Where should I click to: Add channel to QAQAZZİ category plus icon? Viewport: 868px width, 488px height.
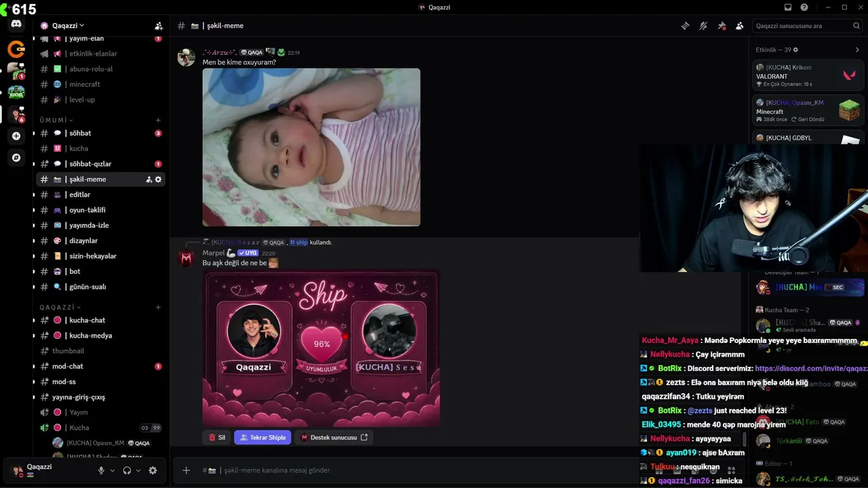point(158,307)
